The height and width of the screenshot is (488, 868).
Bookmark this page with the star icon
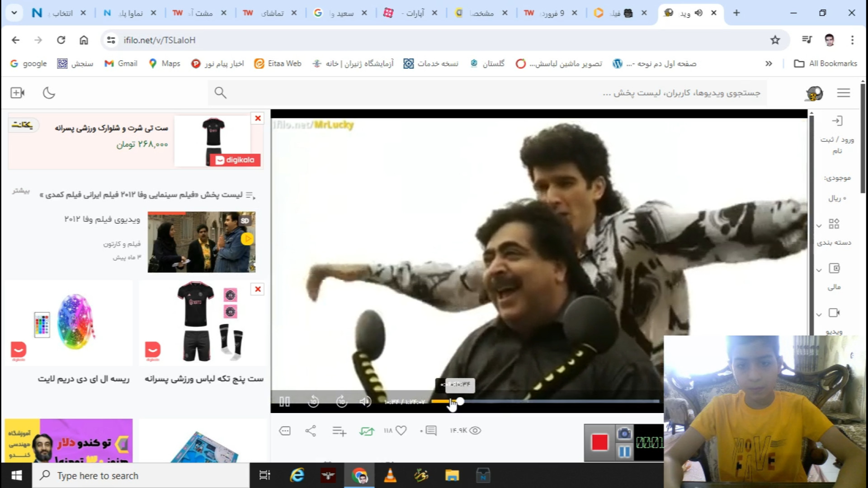pos(775,40)
